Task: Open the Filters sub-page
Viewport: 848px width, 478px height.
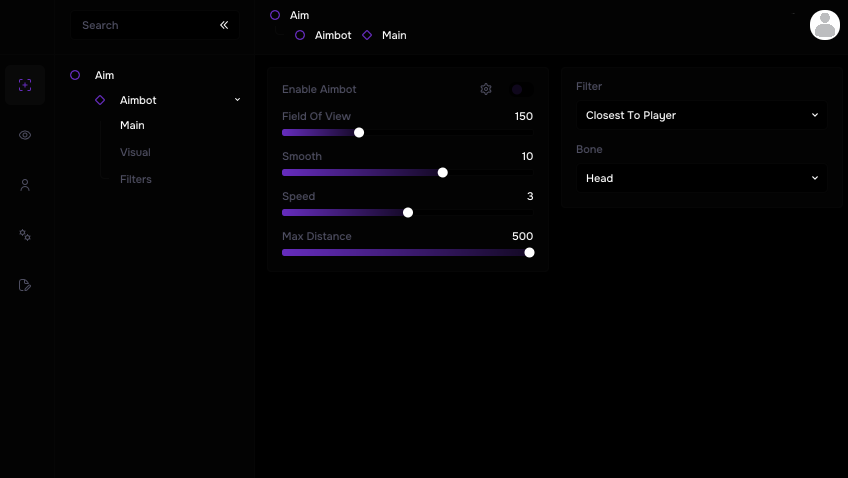Action: pyautogui.click(x=136, y=179)
